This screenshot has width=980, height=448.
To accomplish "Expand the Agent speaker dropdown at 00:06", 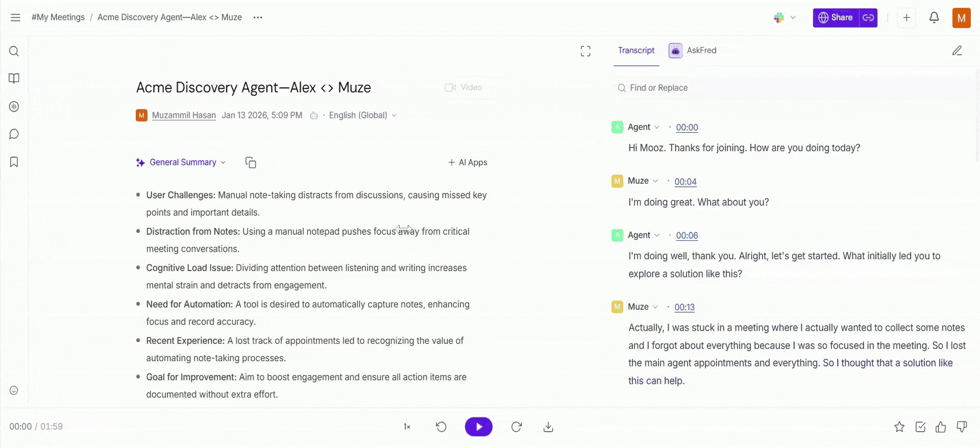I will point(657,235).
